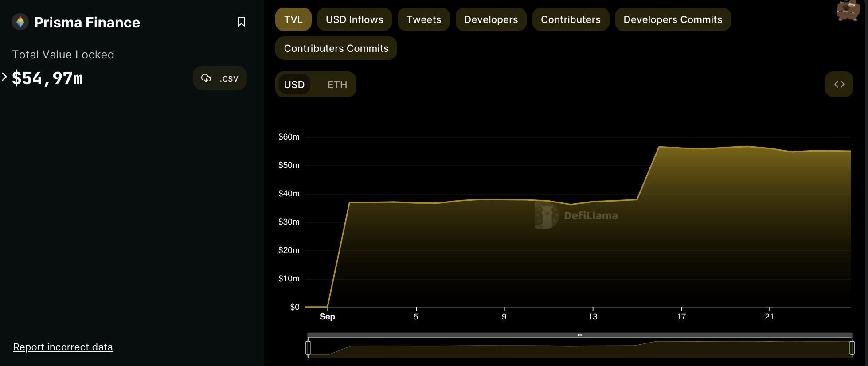Click the Sep x-axis label

pyautogui.click(x=327, y=317)
